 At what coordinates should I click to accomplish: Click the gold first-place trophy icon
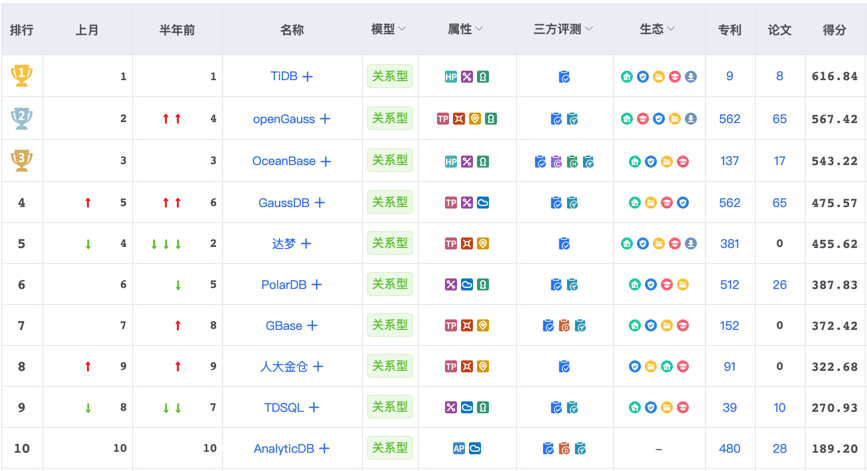[22, 76]
